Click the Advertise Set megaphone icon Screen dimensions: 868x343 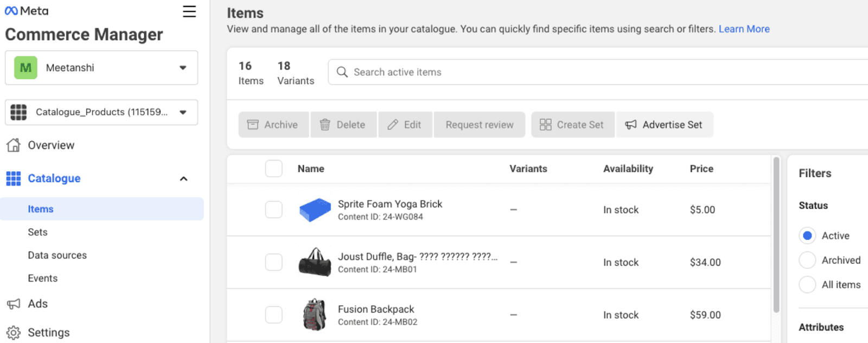631,125
